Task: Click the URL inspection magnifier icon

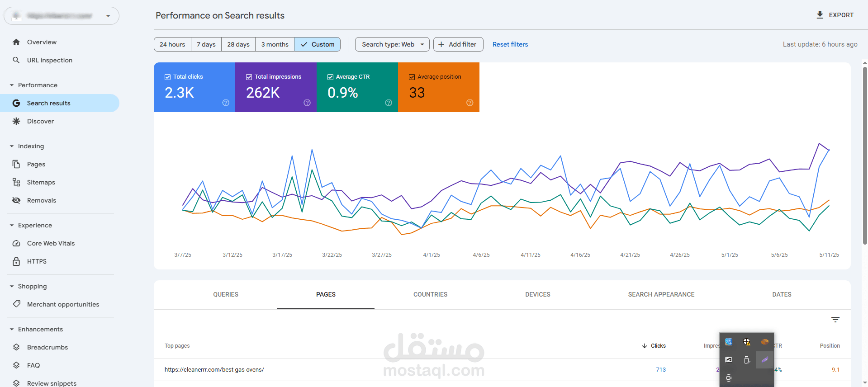Action: point(16,60)
